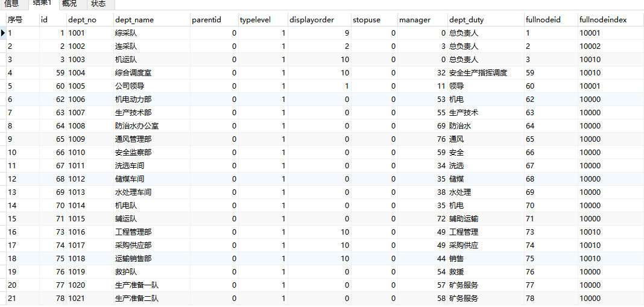
Task: Click manager value 72 in 辅运队 row
Action: coord(423,219)
